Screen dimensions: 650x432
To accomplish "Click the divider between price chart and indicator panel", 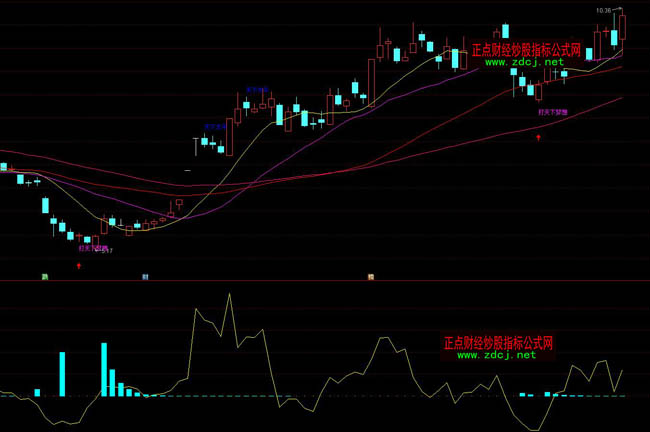I will click(325, 281).
